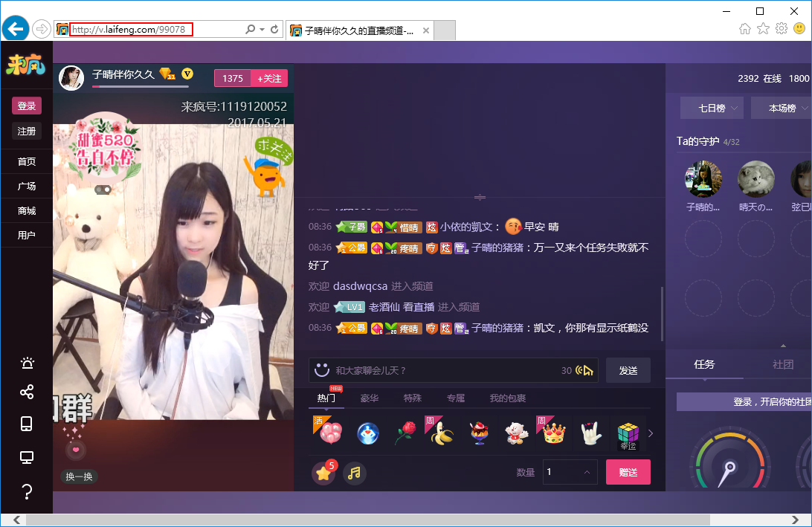
Task: Click the horizontal scrollbar at page bottom
Action: tap(367, 520)
